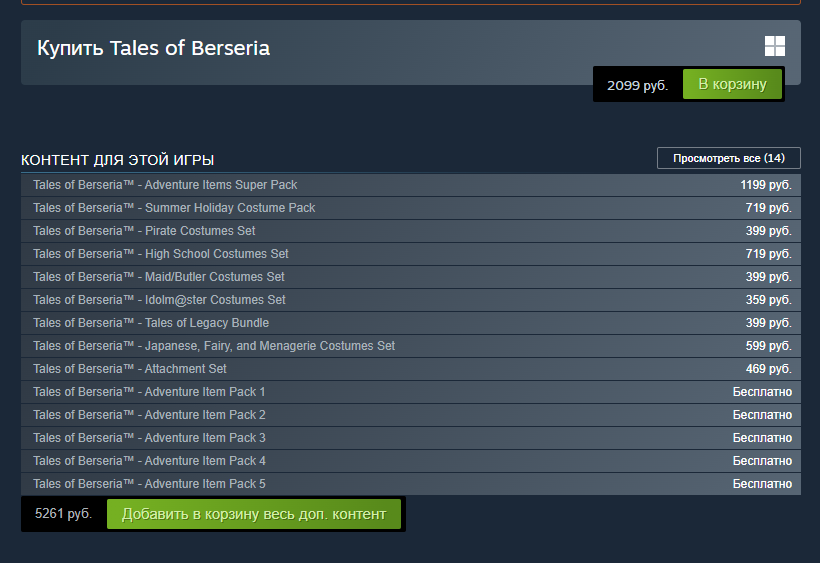Open Idolm@ster Costumes Set DLC

click(x=159, y=300)
